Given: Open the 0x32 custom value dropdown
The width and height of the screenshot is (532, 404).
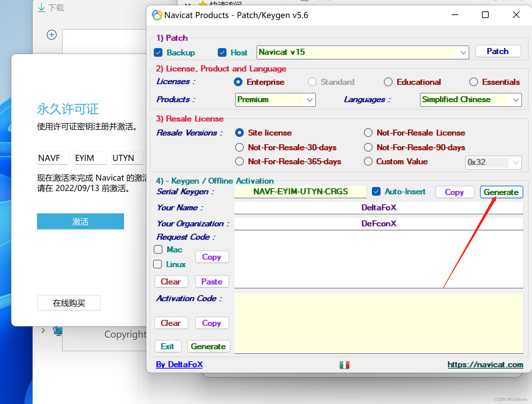Looking at the screenshot, I should (x=493, y=163).
